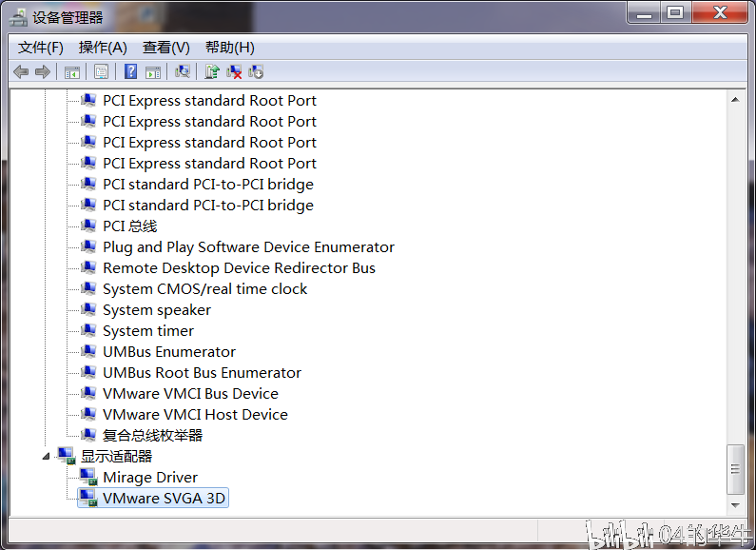Click the PCI 总线 device icon
This screenshot has width=756, height=550.
click(x=88, y=226)
